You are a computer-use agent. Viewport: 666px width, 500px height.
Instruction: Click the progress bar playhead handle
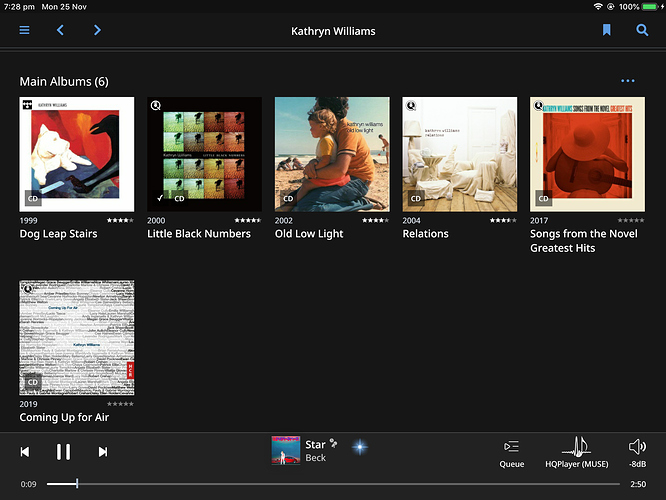pos(77,483)
